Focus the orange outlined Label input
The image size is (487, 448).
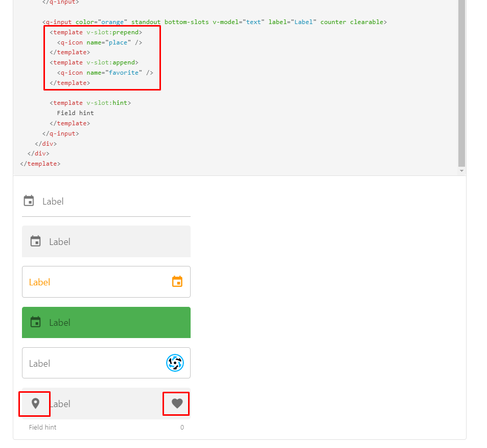click(102, 281)
